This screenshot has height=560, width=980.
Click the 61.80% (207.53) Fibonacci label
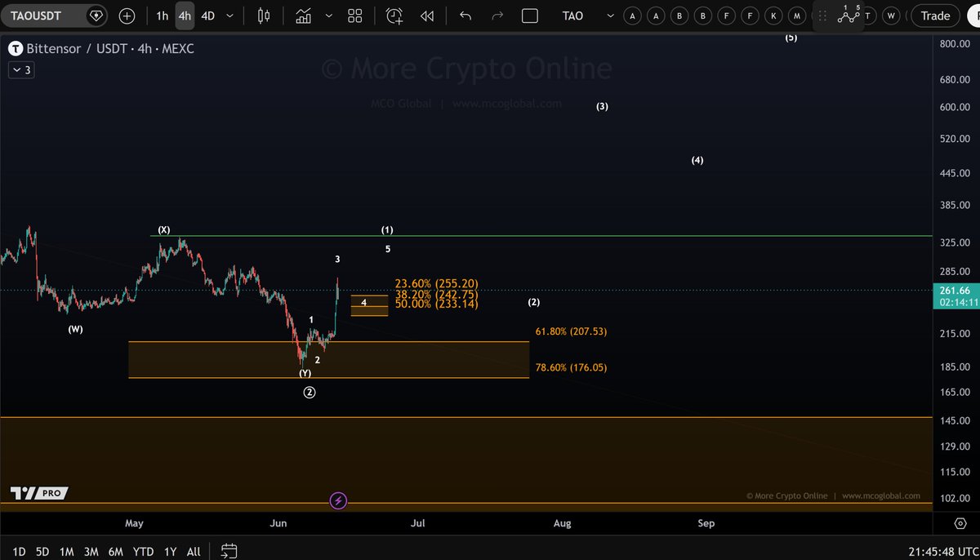point(571,331)
